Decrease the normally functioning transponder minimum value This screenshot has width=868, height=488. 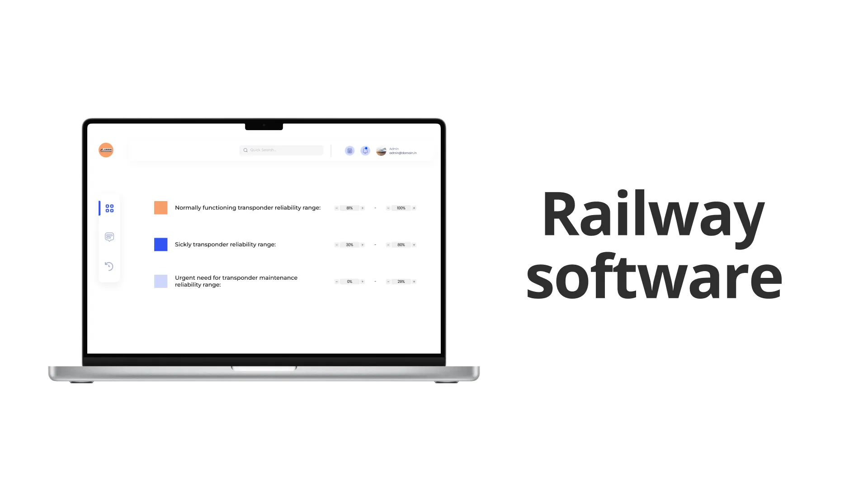(x=336, y=208)
